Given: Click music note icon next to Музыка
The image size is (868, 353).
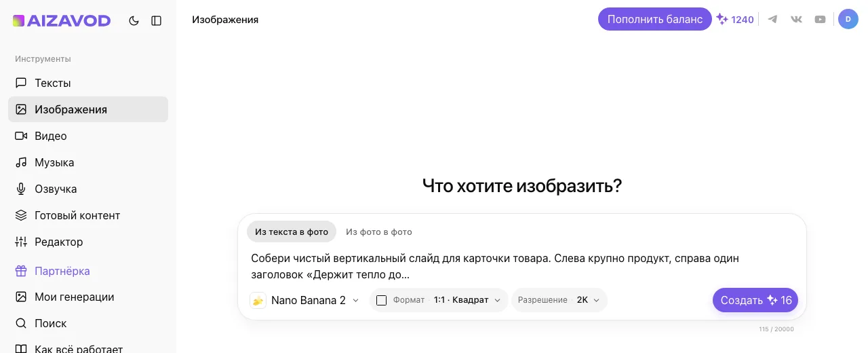Looking at the screenshot, I should 21,162.
